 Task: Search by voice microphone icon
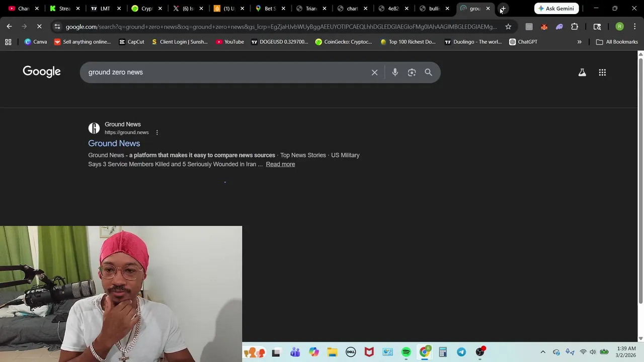(395, 72)
